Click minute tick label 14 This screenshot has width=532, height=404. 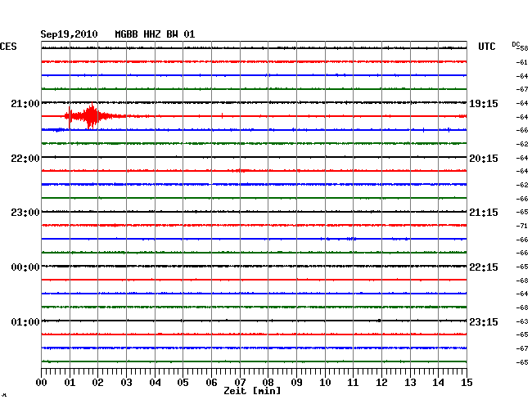coord(438,383)
